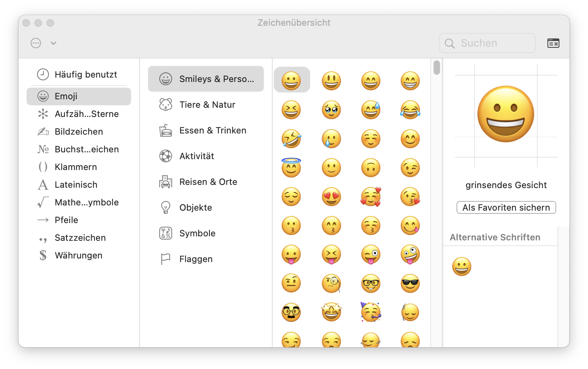This screenshot has width=588, height=369.
Task: Select the grinning squinting face emoji
Action: pyautogui.click(x=291, y=110)
